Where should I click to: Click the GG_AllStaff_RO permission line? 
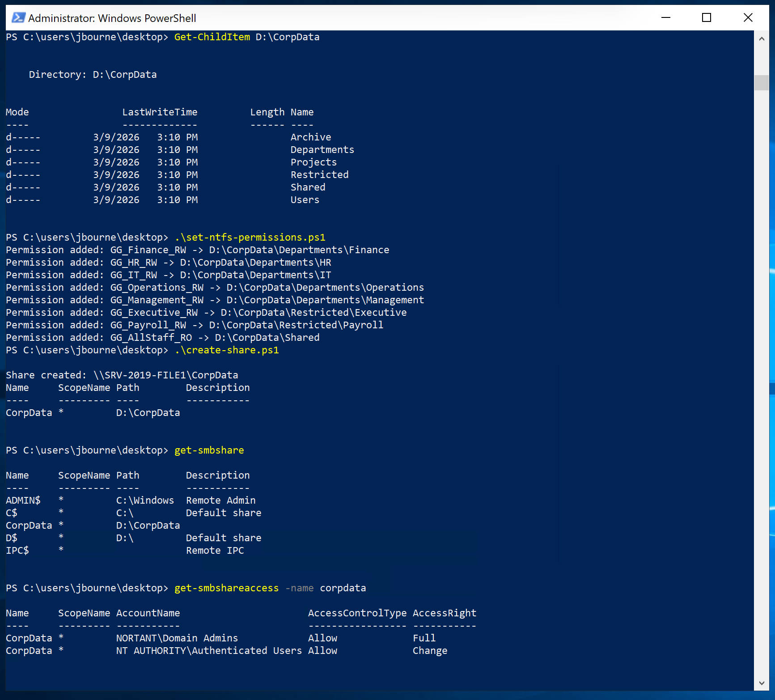click(x=163, y=338)
